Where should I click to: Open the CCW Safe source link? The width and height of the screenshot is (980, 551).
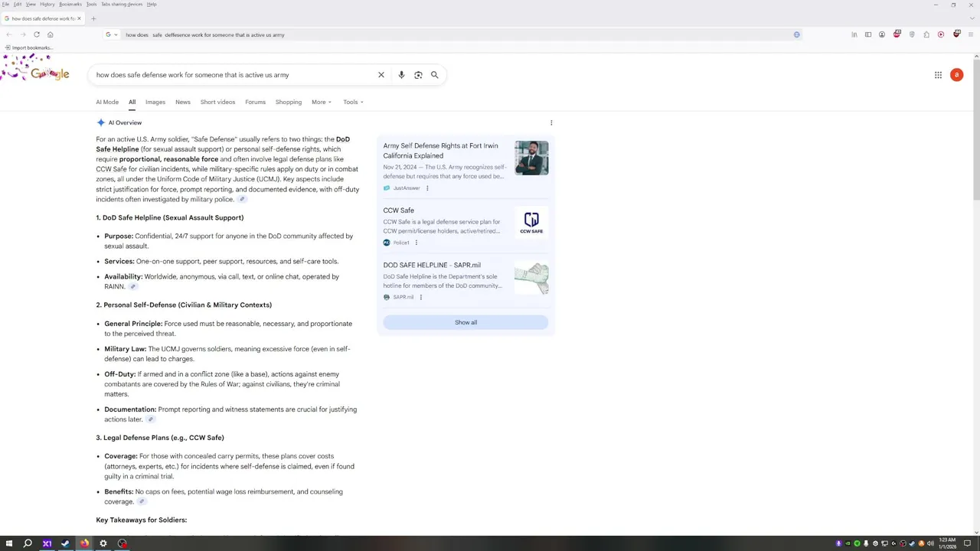tap(398, 210)
